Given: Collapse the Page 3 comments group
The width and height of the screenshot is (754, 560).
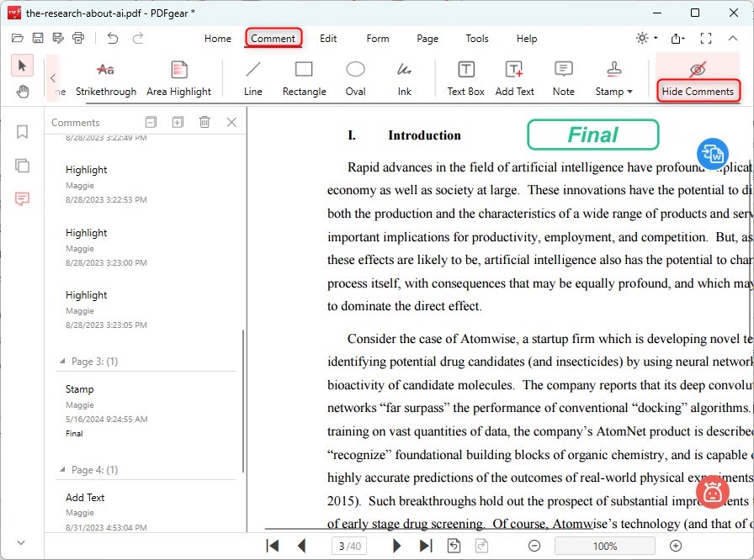Looking at the screenshot, I should pyautogui.click(x=61, y=362).
